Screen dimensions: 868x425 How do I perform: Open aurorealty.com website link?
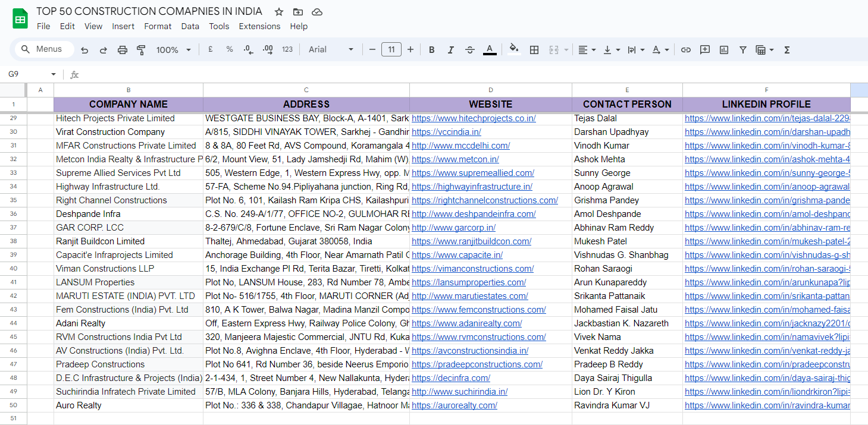455,405
